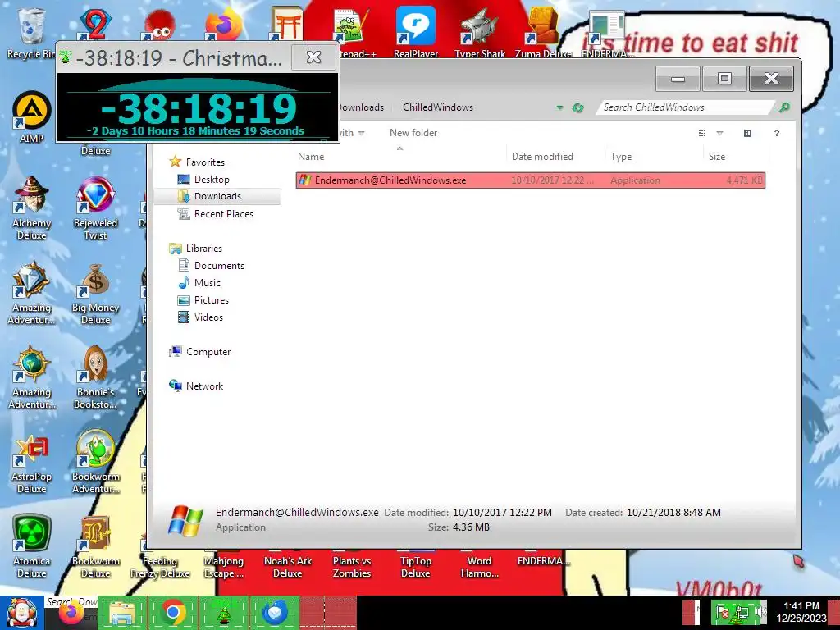Open the view options dropdown arrow
The height and width of the screenshot is (630, 840).
coord(719,134)
